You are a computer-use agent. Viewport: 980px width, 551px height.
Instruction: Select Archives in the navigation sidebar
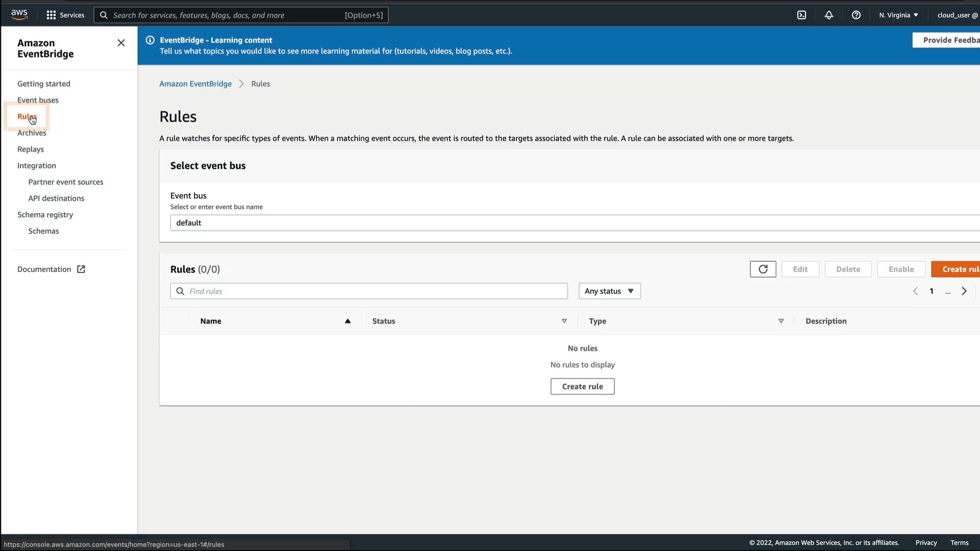32,133
